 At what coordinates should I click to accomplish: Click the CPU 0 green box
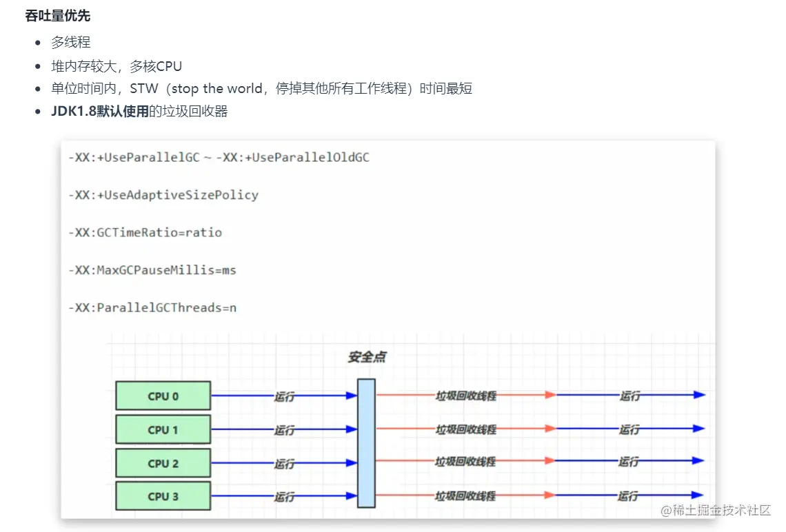pyautogui.click(x=163, y=396)
